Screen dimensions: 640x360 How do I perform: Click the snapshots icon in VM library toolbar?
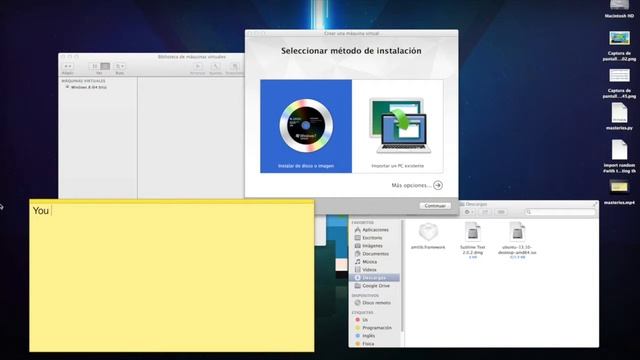point(234,66)
